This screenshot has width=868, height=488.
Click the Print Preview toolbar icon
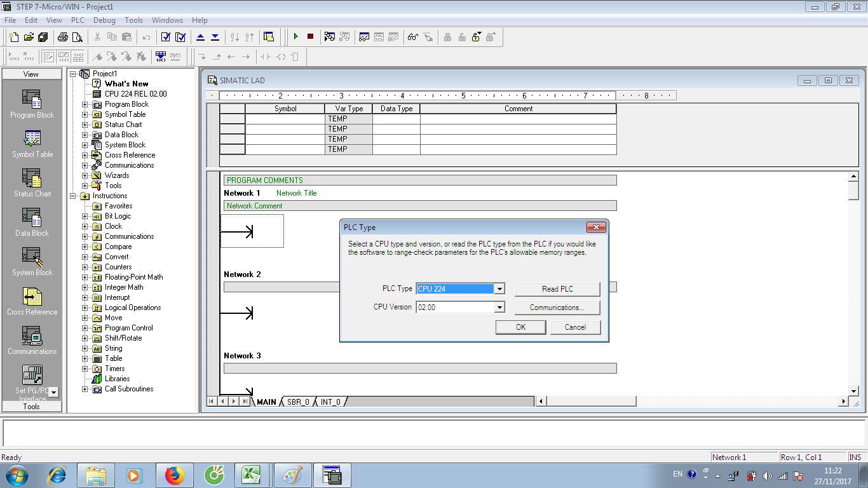[x=77, y=37]
